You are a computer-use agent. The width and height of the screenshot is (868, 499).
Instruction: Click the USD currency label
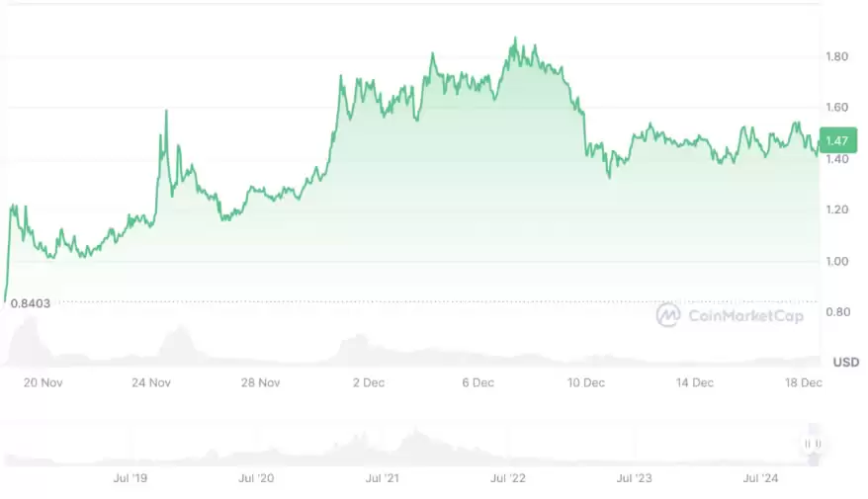tap(845, 362)
